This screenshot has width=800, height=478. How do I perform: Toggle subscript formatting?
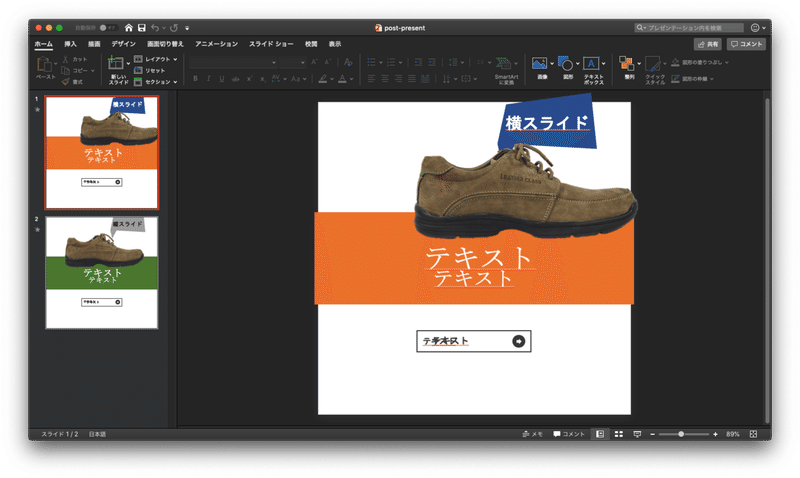(262, 79)
